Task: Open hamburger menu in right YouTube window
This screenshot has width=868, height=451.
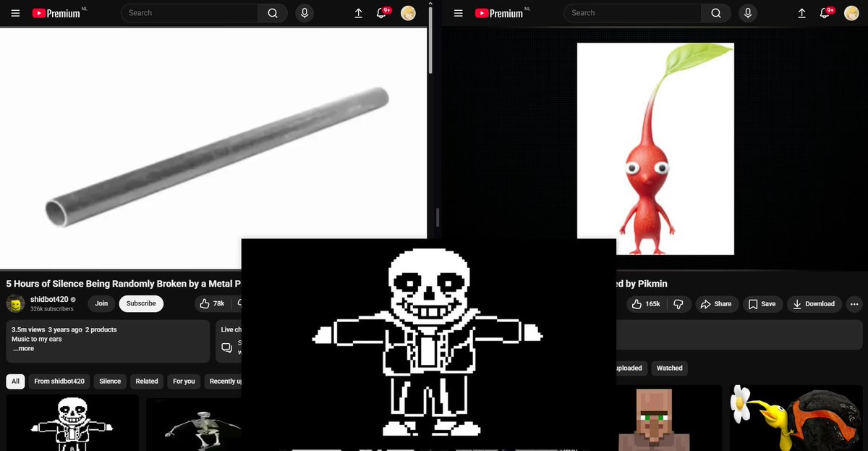Action: point(459,13)
